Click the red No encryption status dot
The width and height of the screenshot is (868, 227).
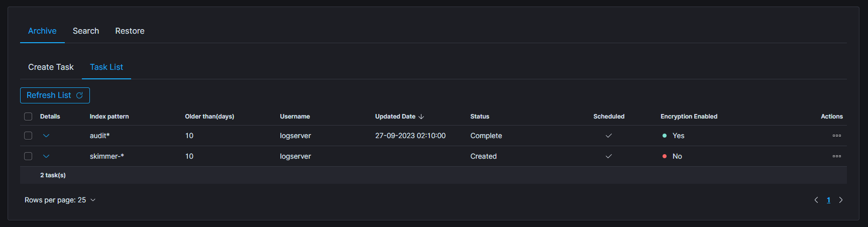665,156
